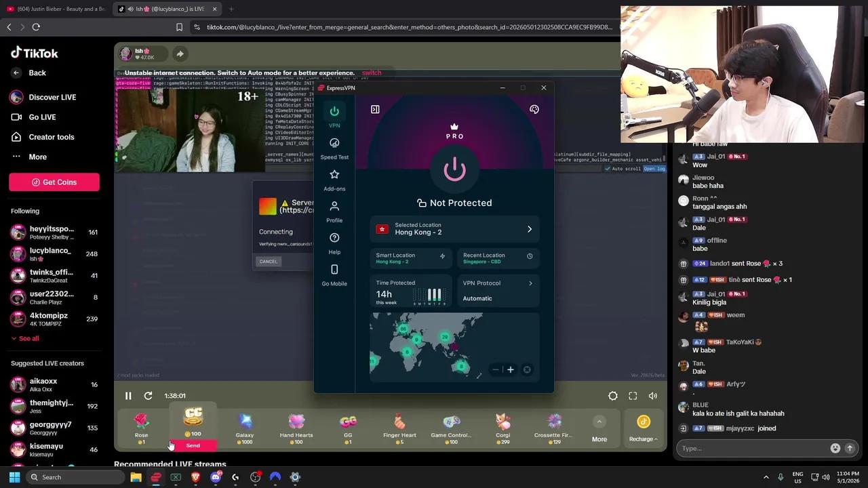868x488 pixels.
Task: Open emoji picker in chat box
Action: click(x=835, y=448)
